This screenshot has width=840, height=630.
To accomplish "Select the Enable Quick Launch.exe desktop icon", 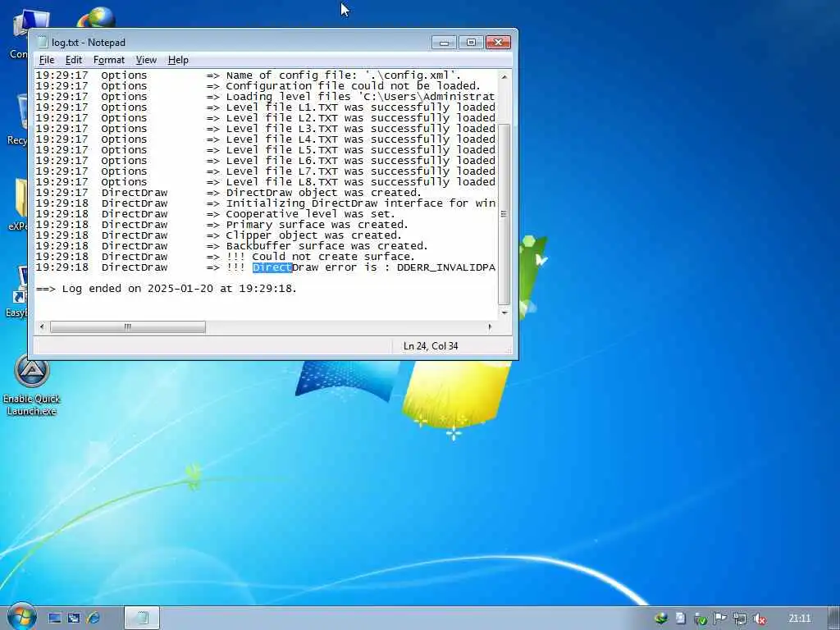I will (32, 386).
